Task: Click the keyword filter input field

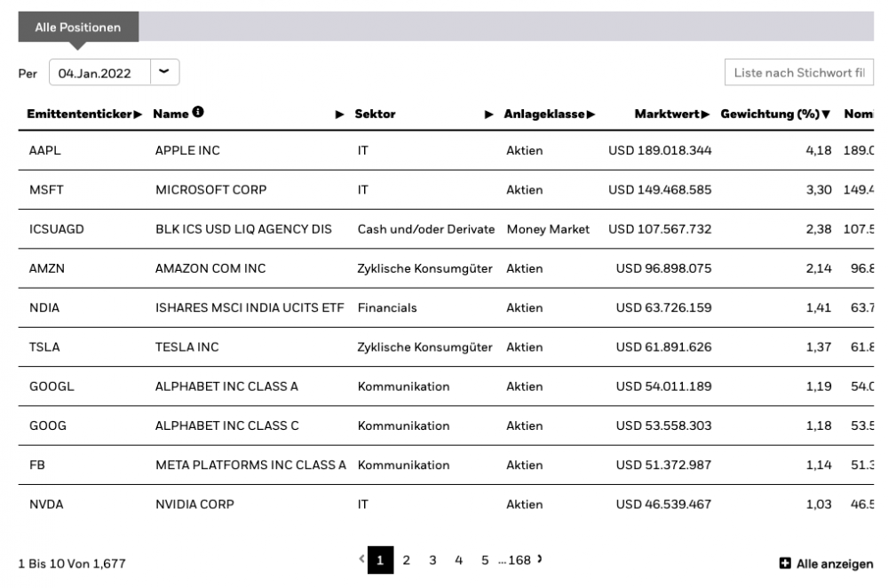Action: (x=798, y=73)
